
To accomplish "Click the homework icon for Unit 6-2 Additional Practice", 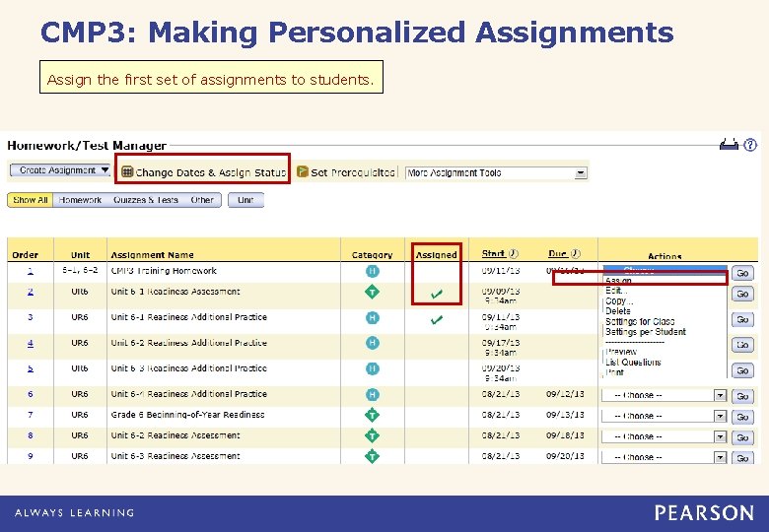I will pyautogui.click(x=373, y=343).
